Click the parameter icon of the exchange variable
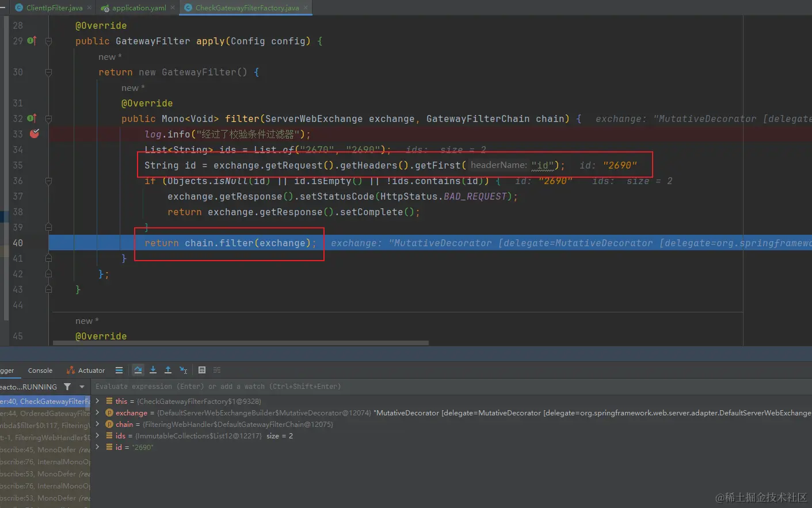This screenshot has width=812, height=508. (109, 412)
